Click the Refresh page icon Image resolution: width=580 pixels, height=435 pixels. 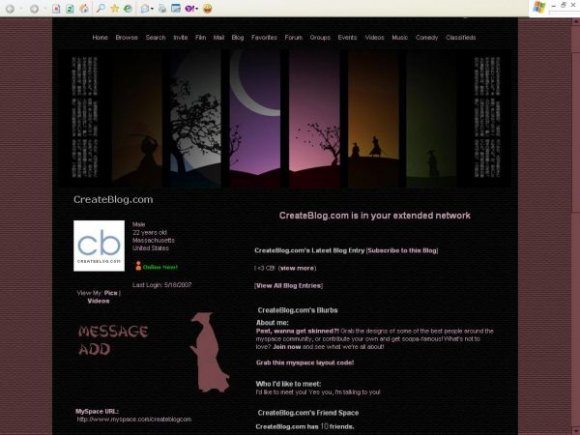coord(70,9)
